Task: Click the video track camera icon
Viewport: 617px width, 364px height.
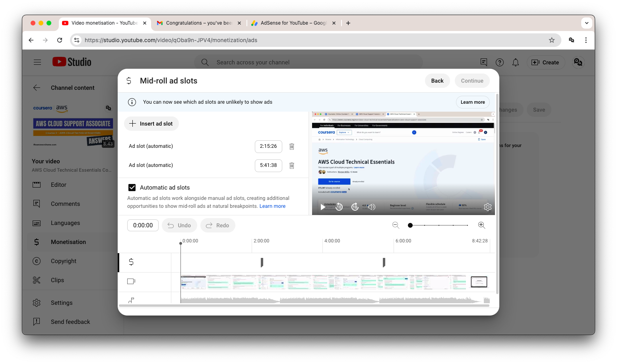Action: pyautogui.click(x=131, y=281)
